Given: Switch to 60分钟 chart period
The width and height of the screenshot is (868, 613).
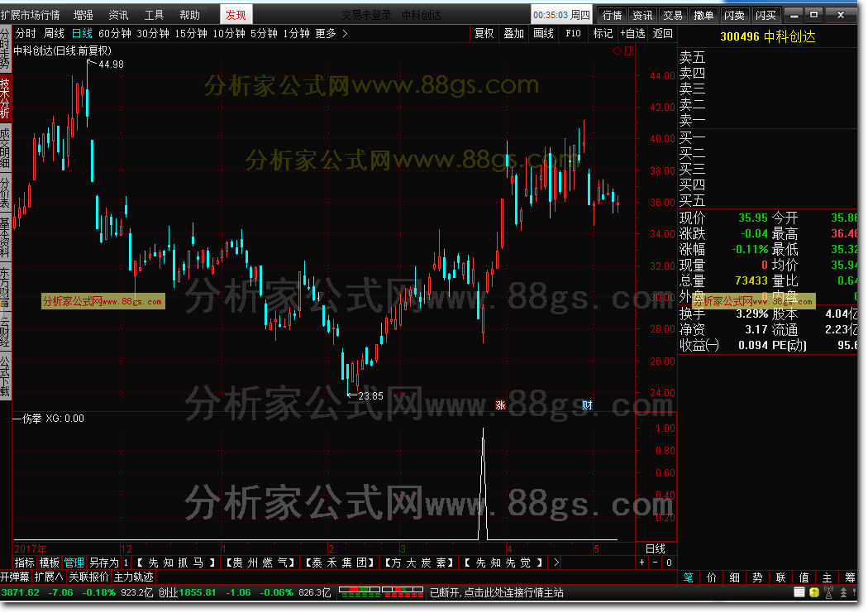Looking at the screenshot, I should [x=115, y=34].
